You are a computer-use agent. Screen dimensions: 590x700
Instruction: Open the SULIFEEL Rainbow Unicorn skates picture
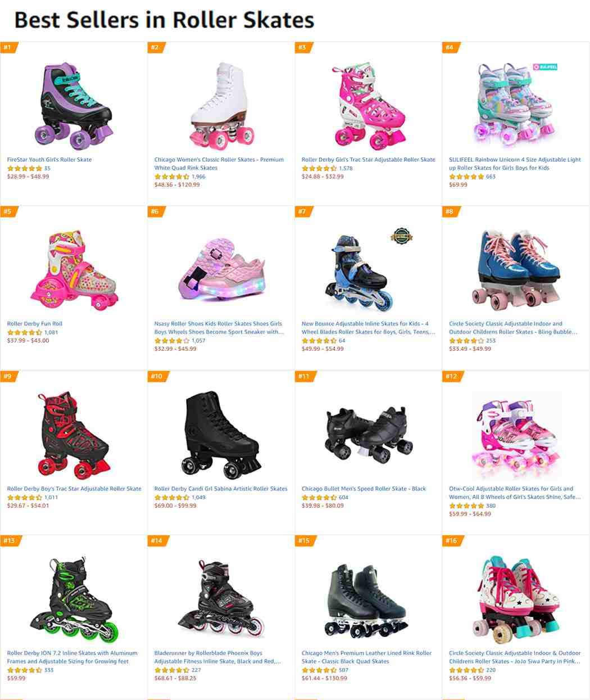point(516,106)
